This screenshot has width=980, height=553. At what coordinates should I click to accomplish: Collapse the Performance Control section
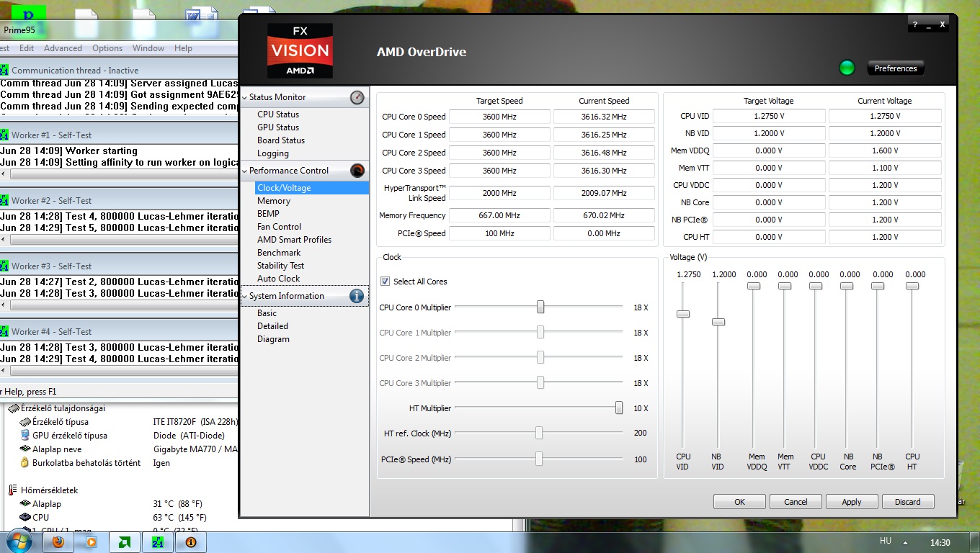click(x=244, y=171)
